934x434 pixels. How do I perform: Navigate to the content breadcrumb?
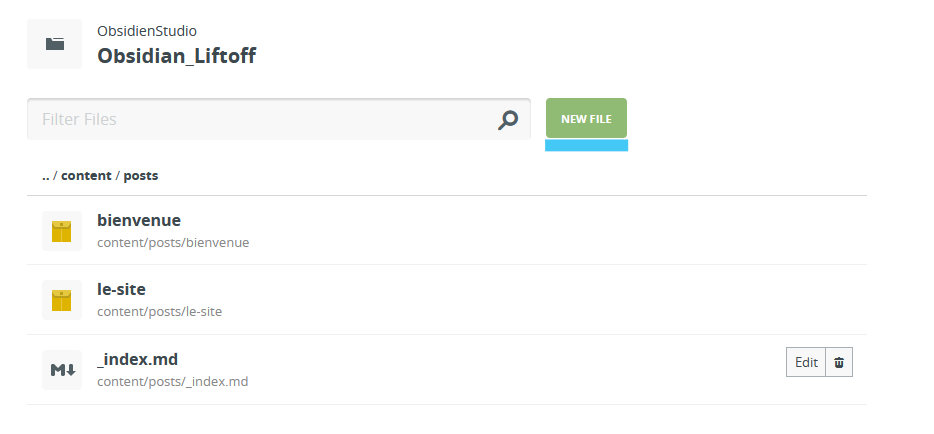pyautogui.click(x=86, y=176)
